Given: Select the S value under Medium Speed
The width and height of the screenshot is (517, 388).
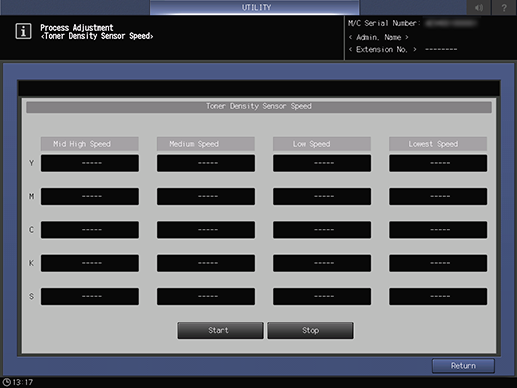Looking at the screenshot, I should click(206, 296).
